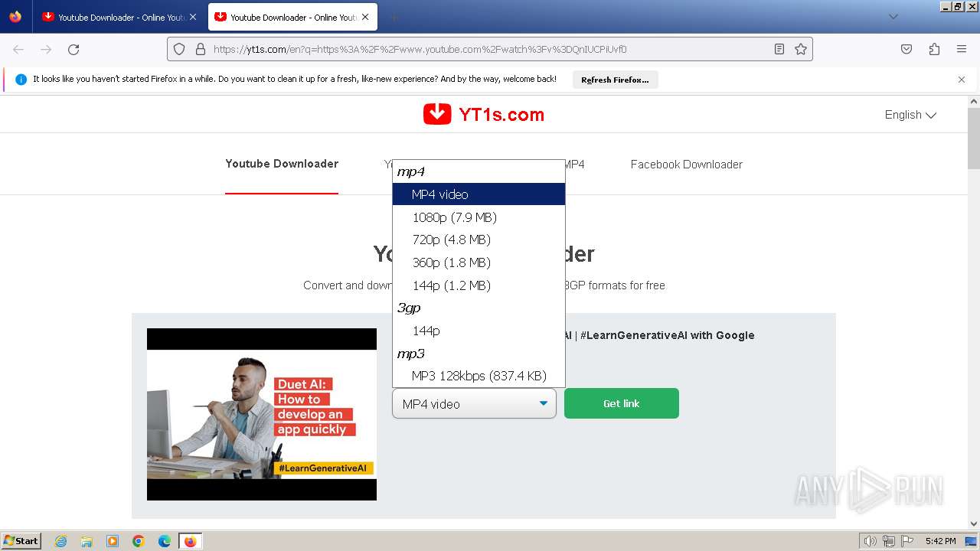Open File Explorer folder taskbar icon
The width and height of the screenshot is (980, 551).
(87, 541)
